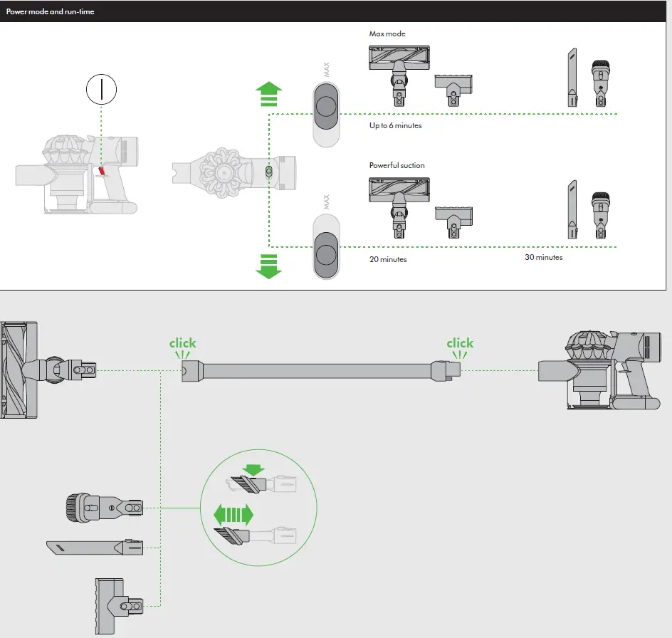Click the floor head illustration in the bottom diagram
The width and height of the screenshot is (672, 638).
(x=21, y=370)
